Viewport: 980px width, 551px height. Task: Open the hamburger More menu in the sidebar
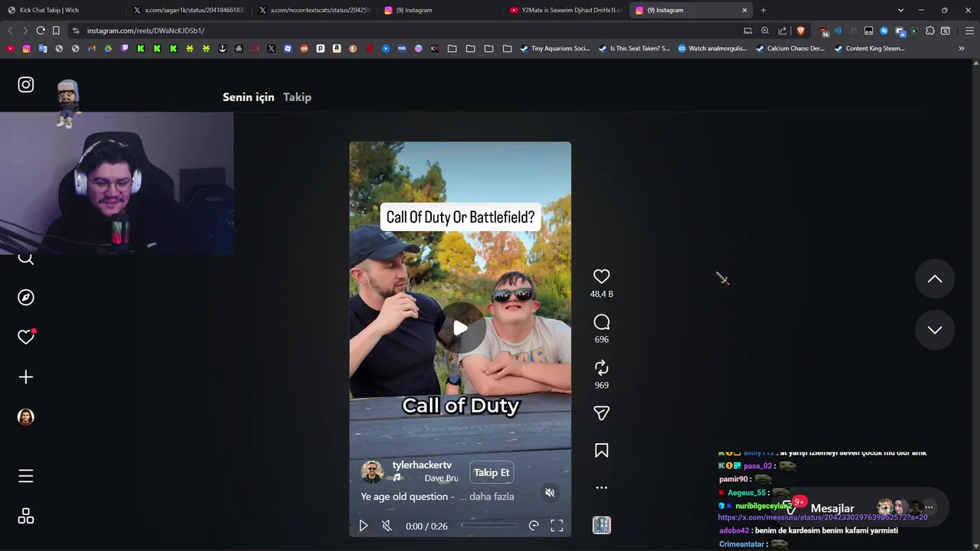tap(26, 477)
